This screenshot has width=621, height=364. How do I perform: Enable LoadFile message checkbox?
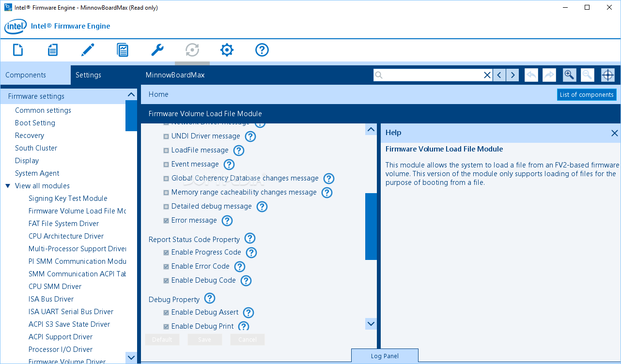[x=166, y=151]
